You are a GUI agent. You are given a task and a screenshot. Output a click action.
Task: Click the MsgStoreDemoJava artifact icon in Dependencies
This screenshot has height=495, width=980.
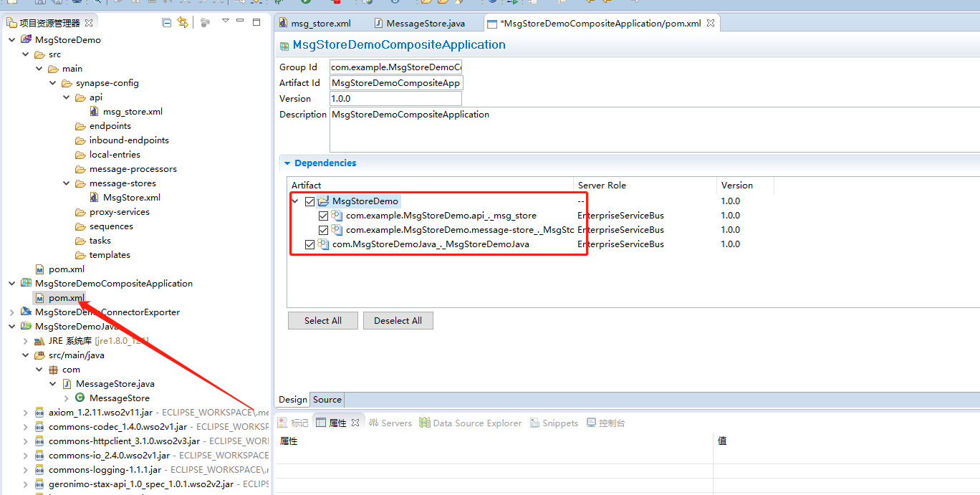323,244
